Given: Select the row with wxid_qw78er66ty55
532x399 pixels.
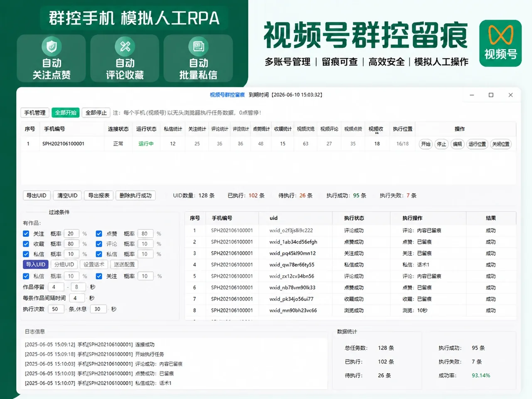Looking at the screenshot, I should pyautogui.click(x=350, y=264).
